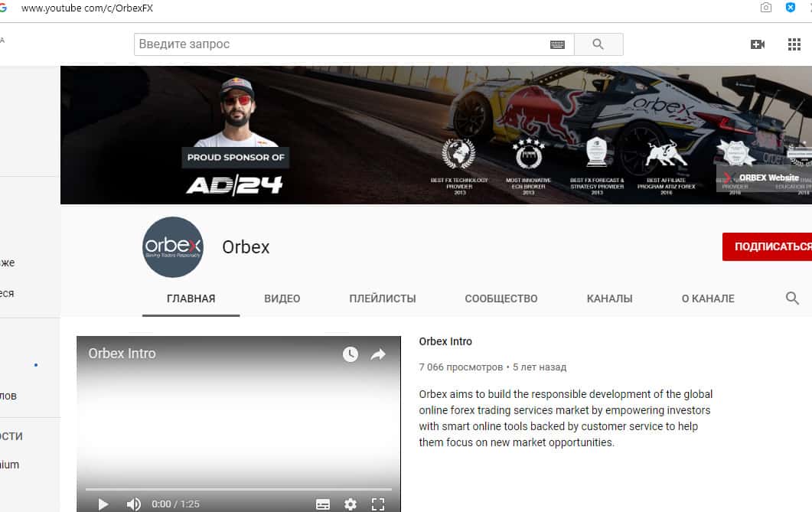Click Watch later clock icon on video
812x512 pixels.
tap(351, 354)
